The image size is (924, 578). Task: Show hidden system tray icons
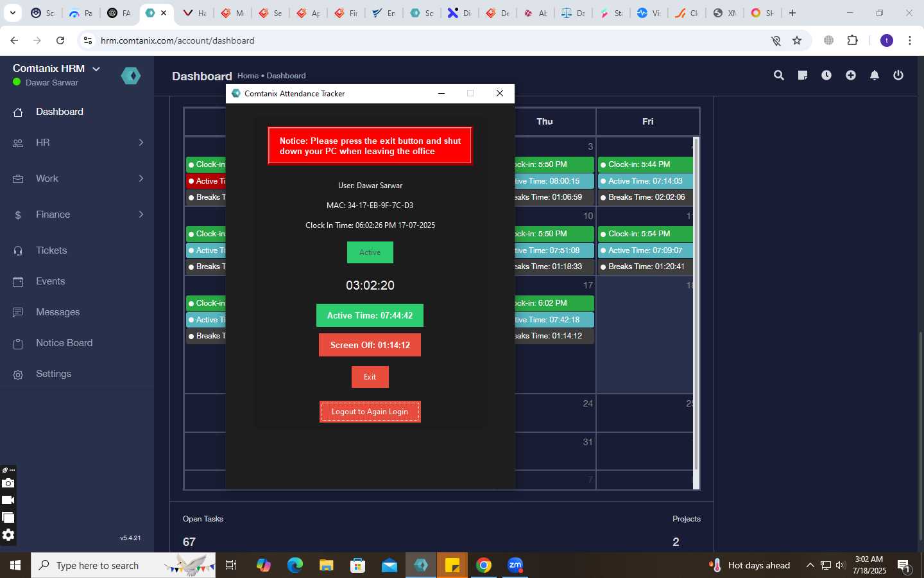coord(810,565)
